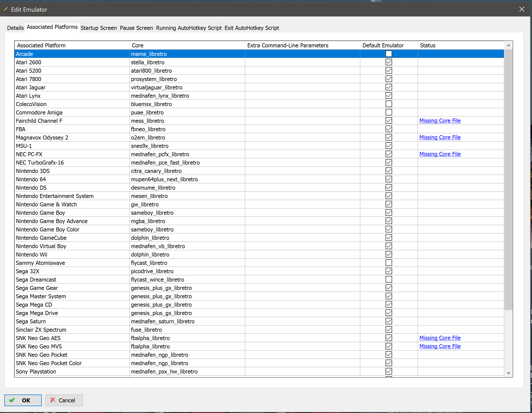Select the Sinclair ZX Spectrum cell
The height and width of the screenshot is (413, 532).
click(72, 329)
